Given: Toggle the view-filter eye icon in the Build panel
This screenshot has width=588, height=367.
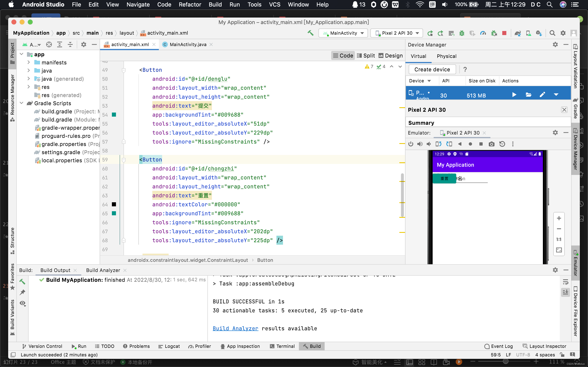Looking at the screenshot, I should pos(23,303).
